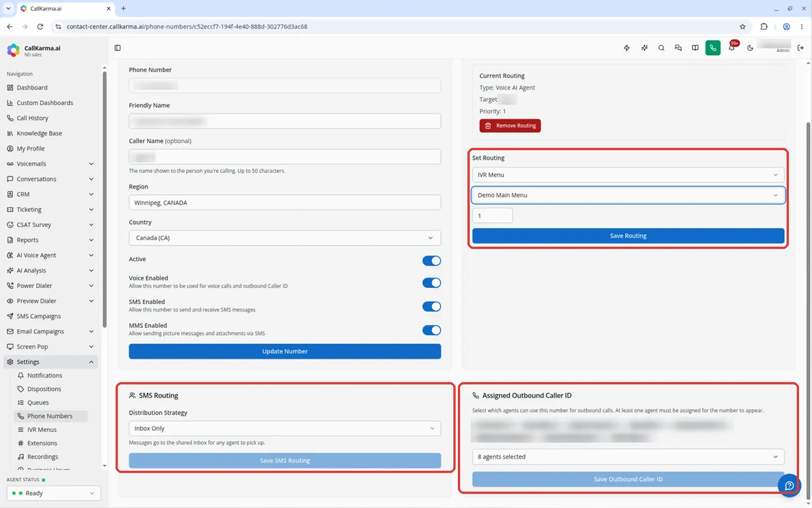This screenshot has height=508, width=812.
Task: Reload the page in the browser
Action: pyautogui.click(x=40, y=27)
